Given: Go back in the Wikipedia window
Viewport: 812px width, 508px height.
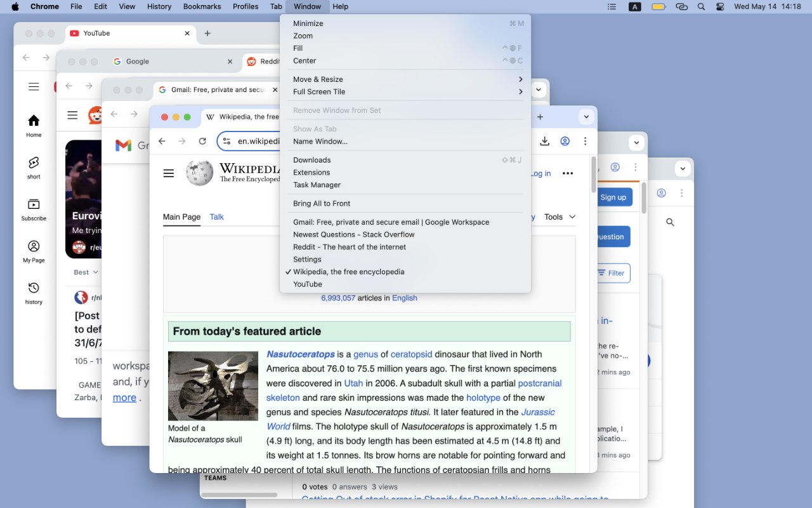Looking at the screenshot, I should [x=162, y=141].
